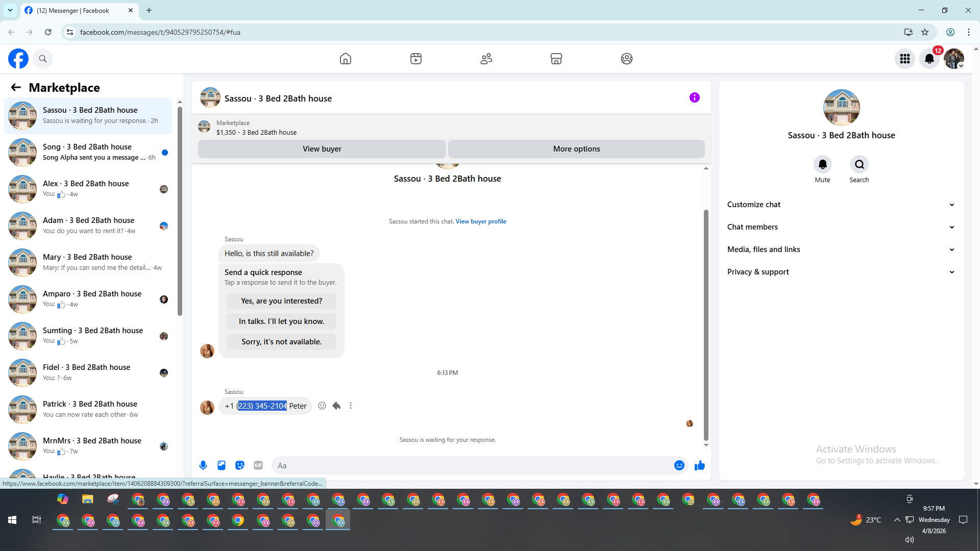This screenshot has width=980, height=551.
Task: Open more options for Peter message
Action: coord(351,406)
